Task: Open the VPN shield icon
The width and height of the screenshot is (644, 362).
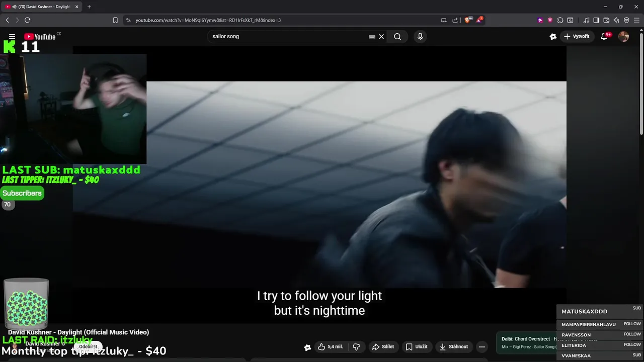Action: [626, 20]
